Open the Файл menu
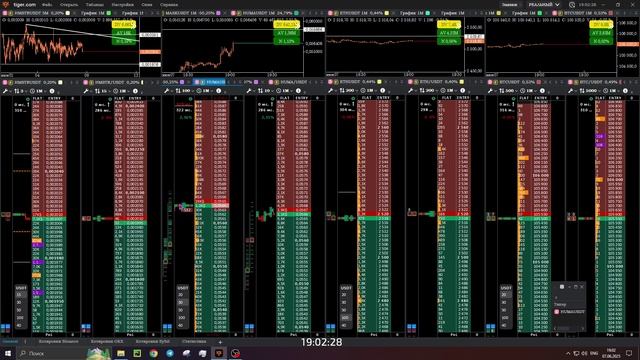The image size is (640, 360). click(x=47, y=4)
